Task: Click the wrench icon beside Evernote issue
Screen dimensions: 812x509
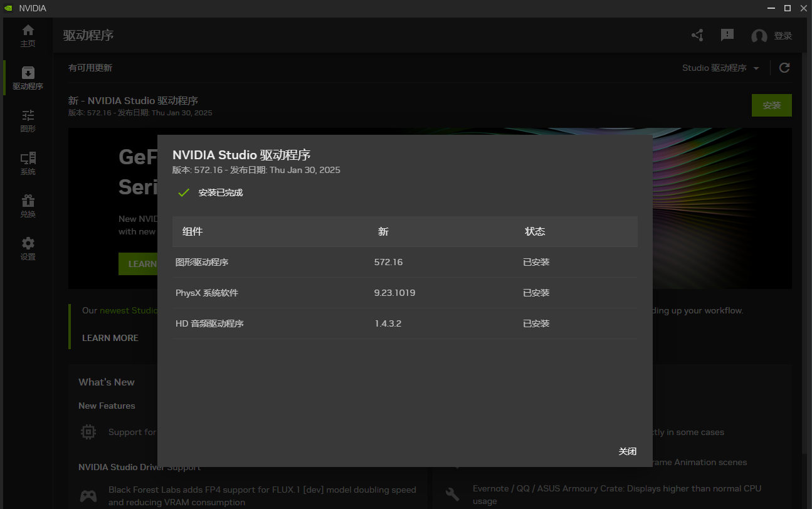Action: pyautogui.click(x=453, y=495)
